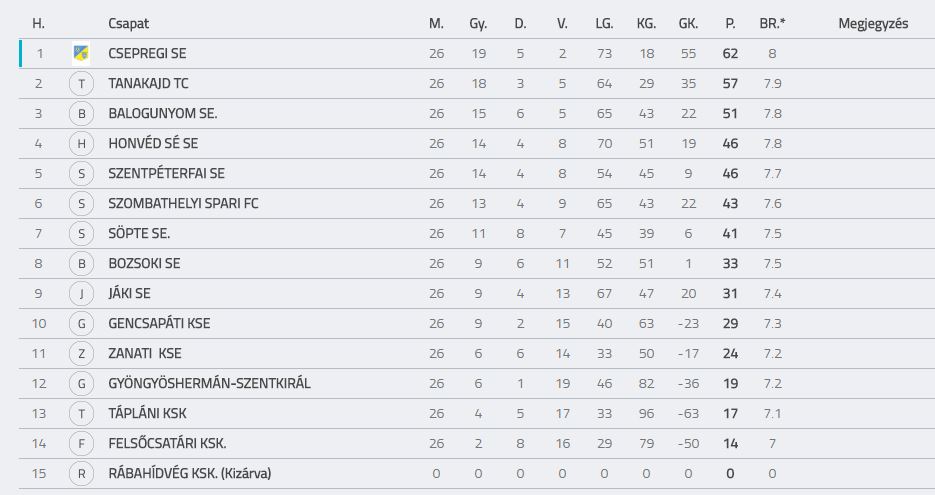Click the Csapat column header

pos(128,24)
